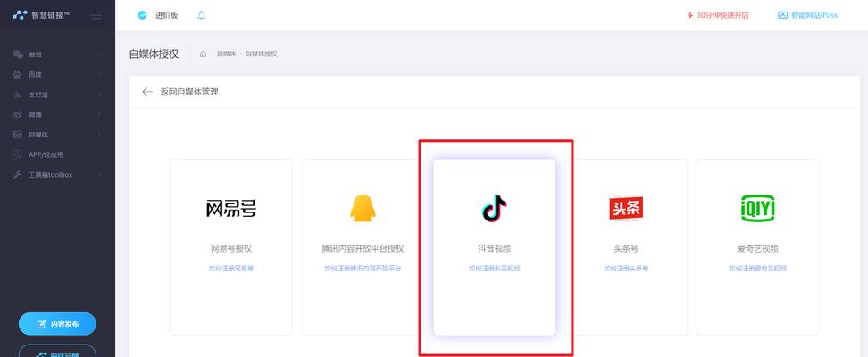
Task: Click the red 头条 logo
Action: [626, 209]
